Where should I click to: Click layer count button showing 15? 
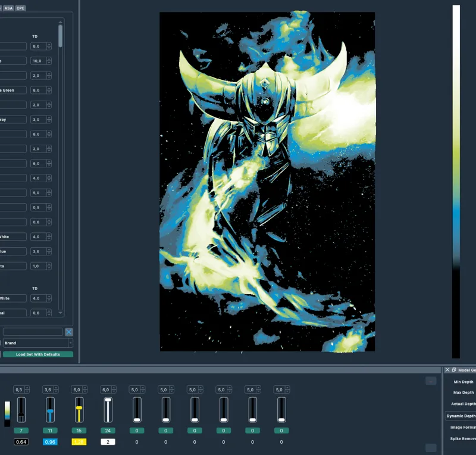(79, 431)
